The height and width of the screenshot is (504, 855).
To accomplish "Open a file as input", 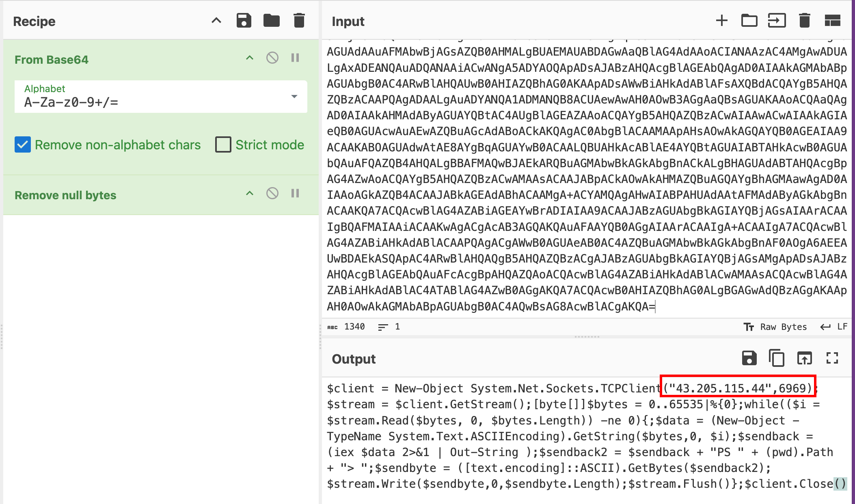I will pyautogui.click(x=777, y=21).
